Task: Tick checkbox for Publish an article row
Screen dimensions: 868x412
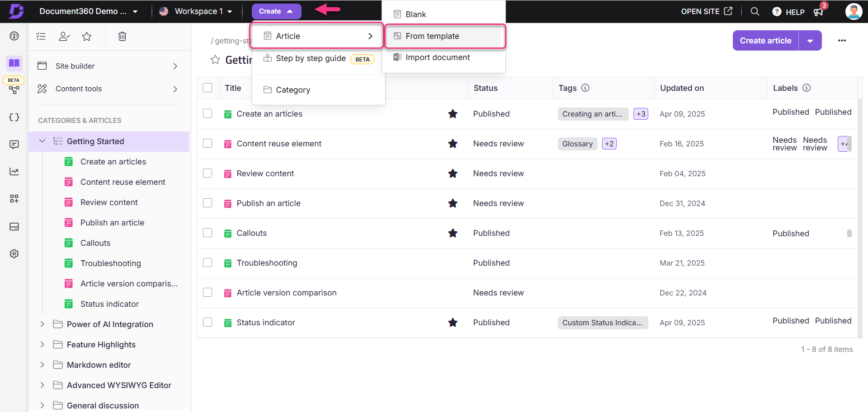Action: pos(208,203)
